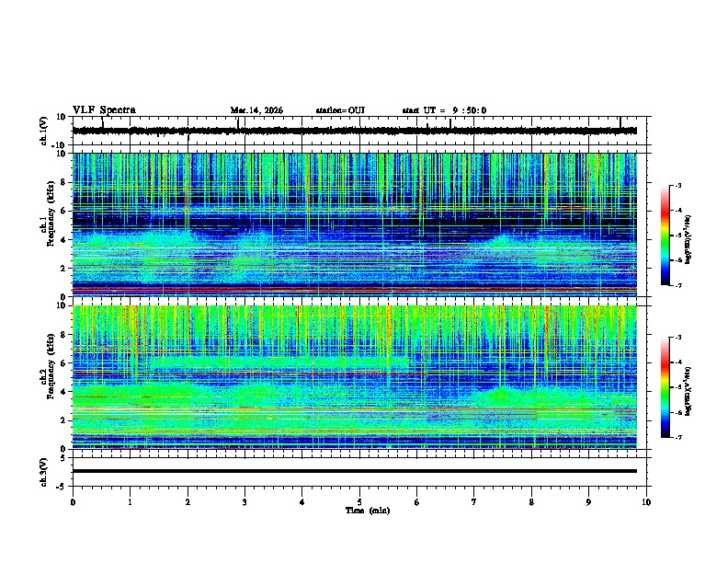This screenshot has width=728, height=563.
Task: Click ch.2 spectrogram frequency tick "6"
Action: pos(64,363)
